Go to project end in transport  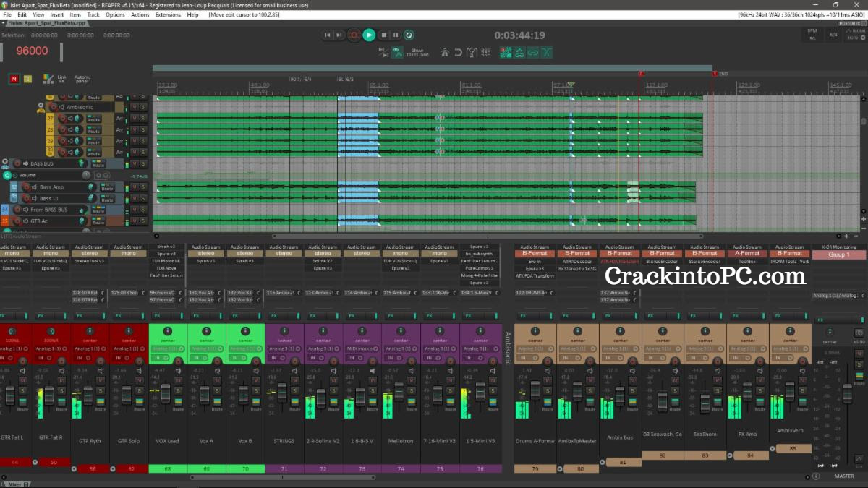click(339, 35)
